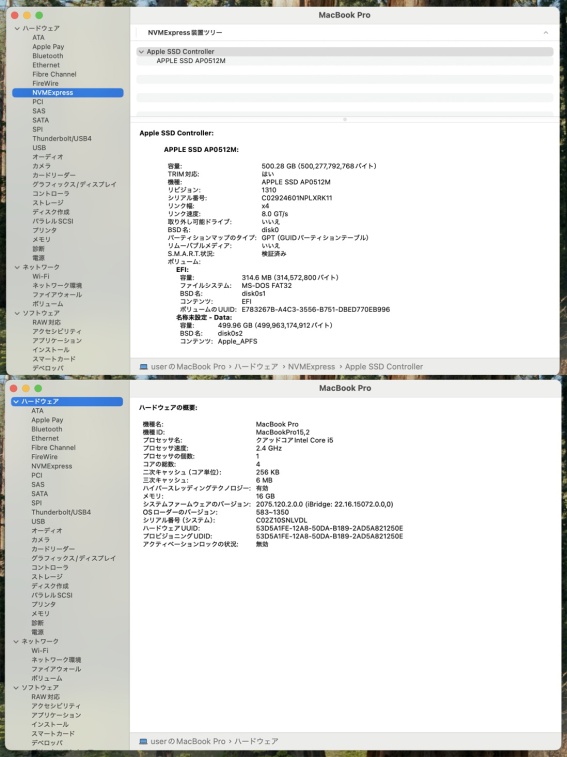Viewport: 567px width, 757px height.
Task: Click system serial number C02Z10SNLVDL
Action: (281, 520)
